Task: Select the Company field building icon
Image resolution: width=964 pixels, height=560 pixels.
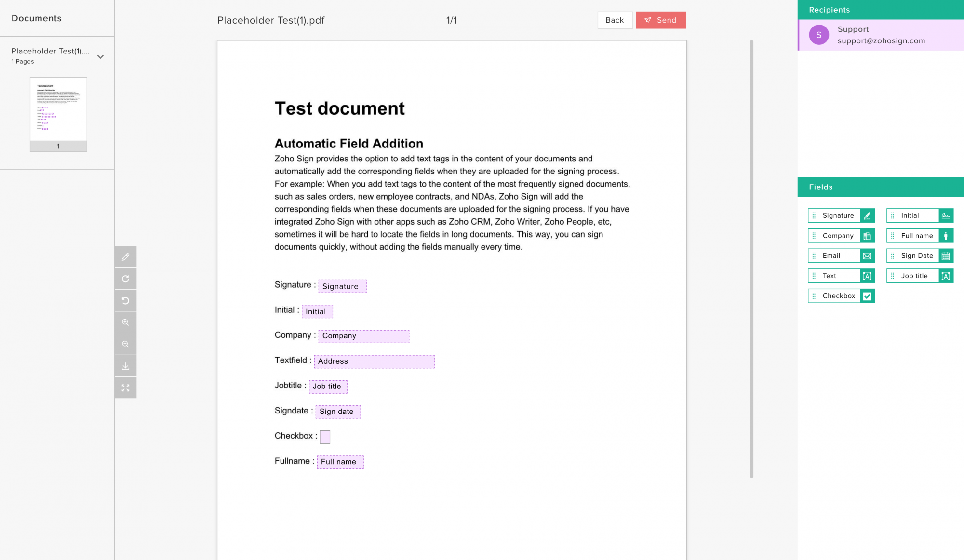Action: pyautogui.click(x=867, y=236)
